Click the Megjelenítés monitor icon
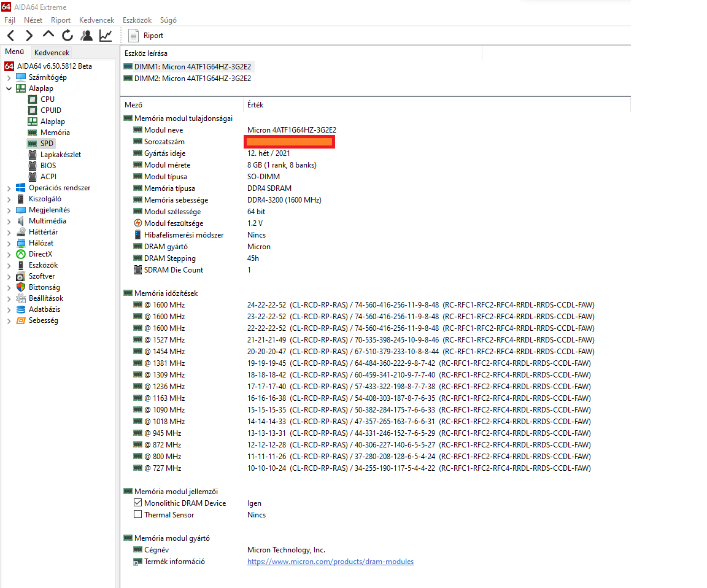 click(x=21, y=210)
